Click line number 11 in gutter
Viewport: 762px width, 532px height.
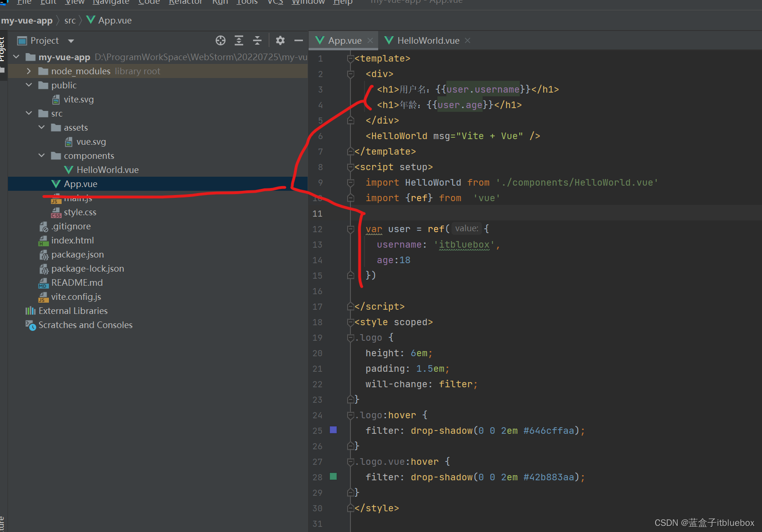click(x=317, y=213)
